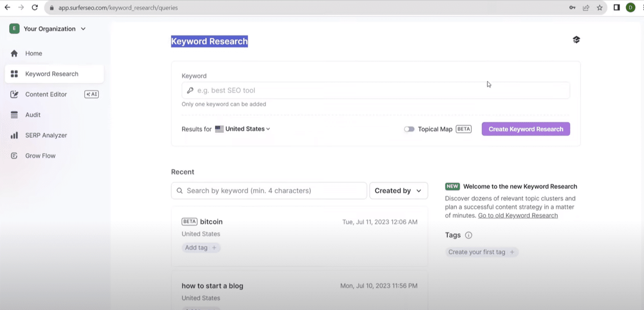Focus the Keyword input field
Screen dimensions: 644x310
(x=376, y=91)
